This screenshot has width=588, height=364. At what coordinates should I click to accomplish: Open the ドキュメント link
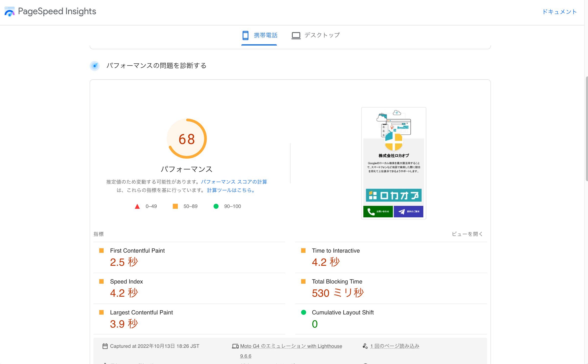559,12
